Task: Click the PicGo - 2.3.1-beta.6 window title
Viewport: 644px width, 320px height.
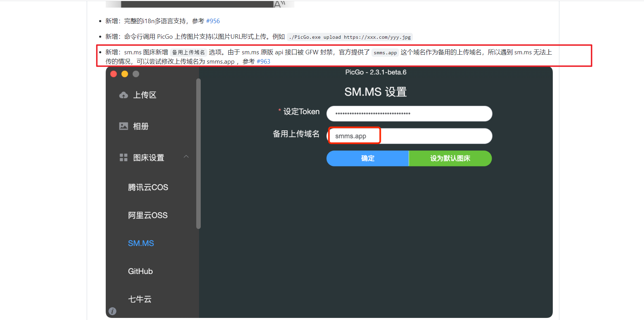Action: (x=376, y=72)
